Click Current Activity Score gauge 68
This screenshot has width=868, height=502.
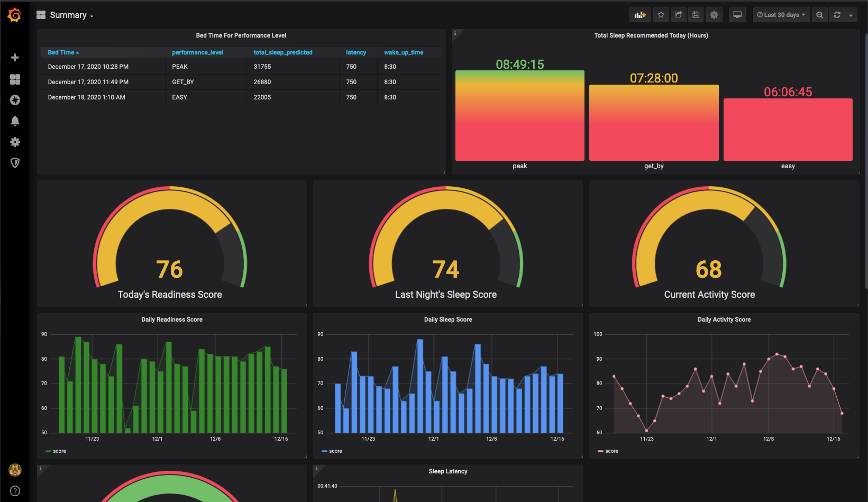tap(709, 270)
